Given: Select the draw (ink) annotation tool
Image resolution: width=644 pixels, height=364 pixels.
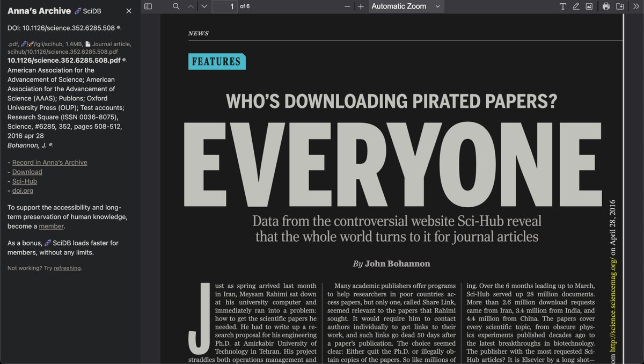Looking at the screenshot, I should (x=576, y=6).
